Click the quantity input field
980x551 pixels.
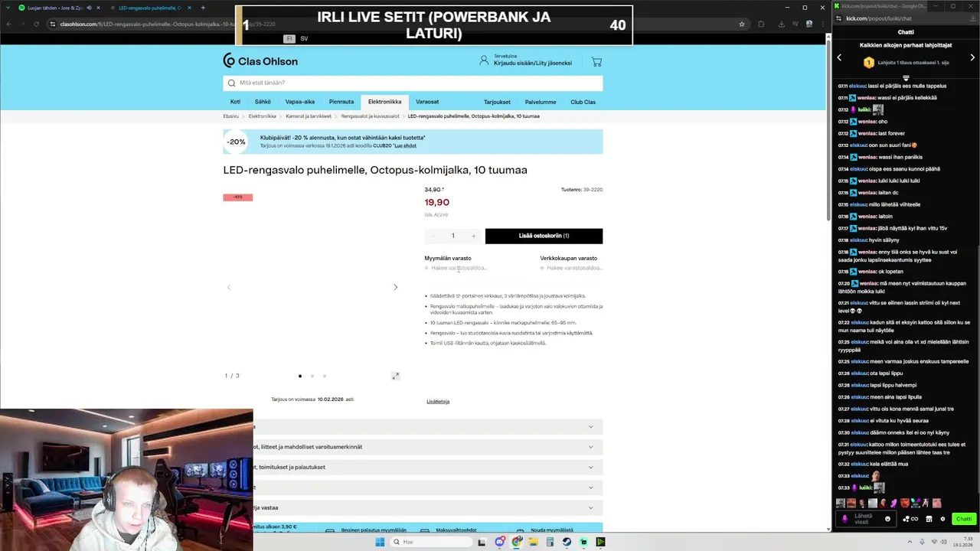tap(452, 236)
